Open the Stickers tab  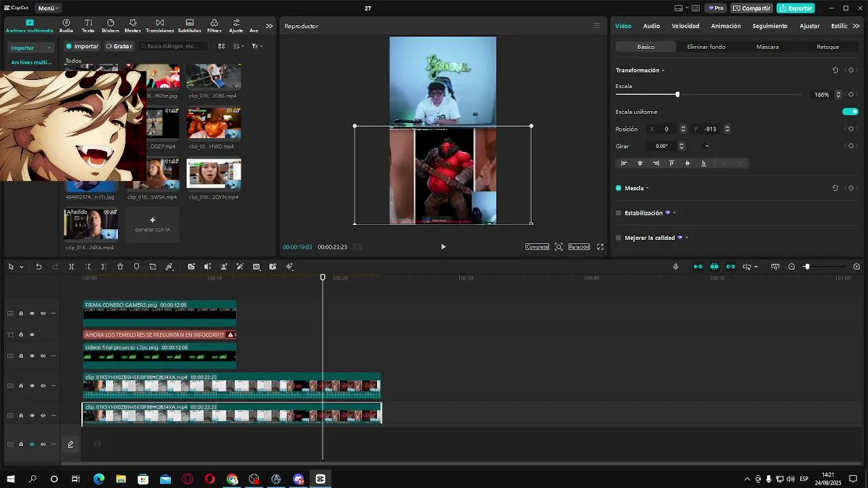[111, 26]
